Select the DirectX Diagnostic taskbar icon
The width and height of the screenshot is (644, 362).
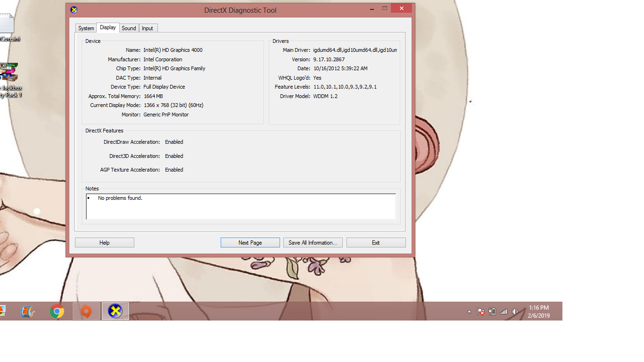(x=115, y=312)
